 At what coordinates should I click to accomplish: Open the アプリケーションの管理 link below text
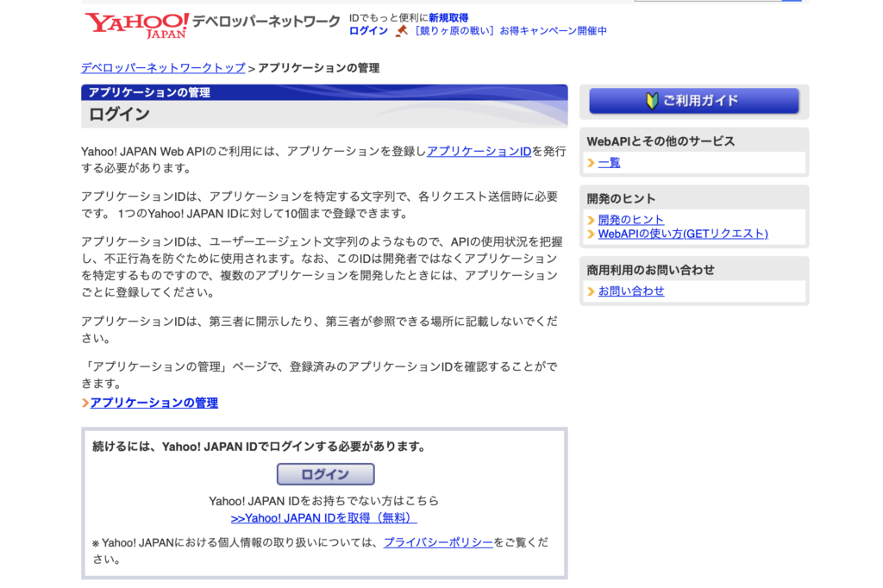(x=153, y=403)
